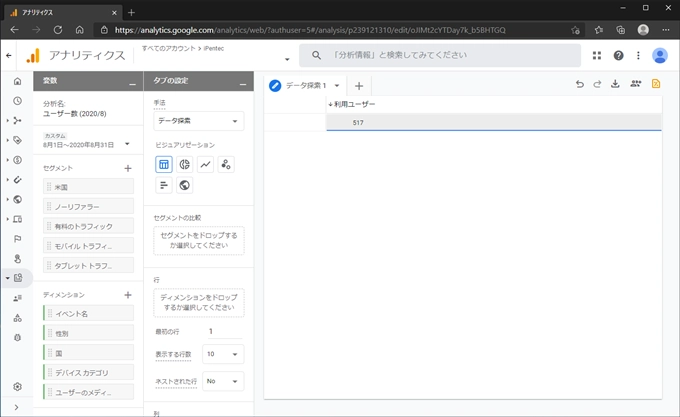The height and width of the screenshot is (417, 680).
Task: Open the Analysis hub icon in sidebar
Action: (18, 278)
